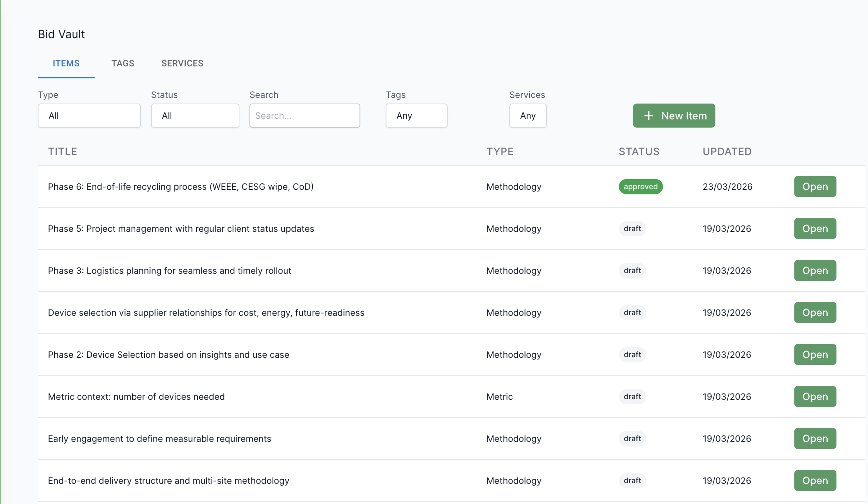Open the Phase 2 Device Selection item
Viewport: 868px width, 504px height.
pyautogui.click(x=815, y=355)
